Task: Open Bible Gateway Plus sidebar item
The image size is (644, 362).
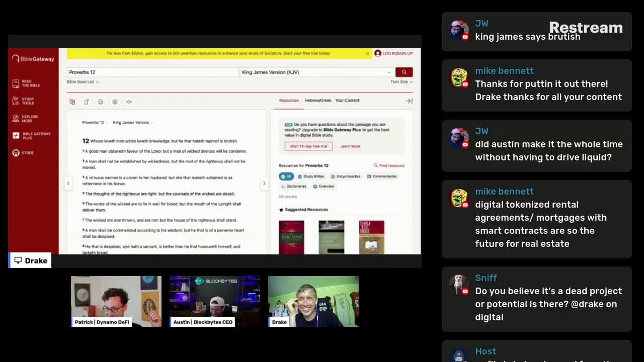Action: [x=32, y=136]
